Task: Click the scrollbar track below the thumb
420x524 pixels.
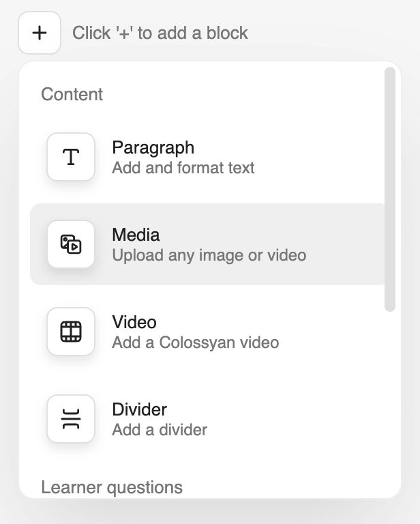Action: [389, 401]
